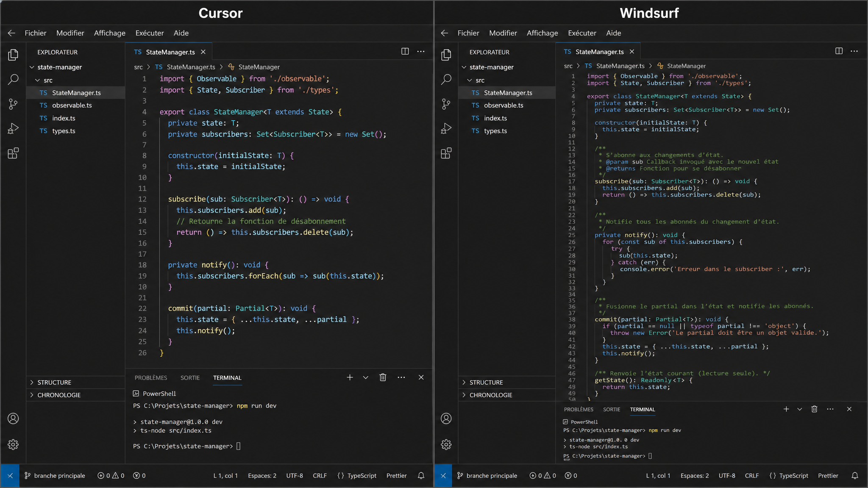The height and width of the screenshot is (488, 868).
Task: Click CRLF line ending in Windsurf status bar
Action: 752,476
